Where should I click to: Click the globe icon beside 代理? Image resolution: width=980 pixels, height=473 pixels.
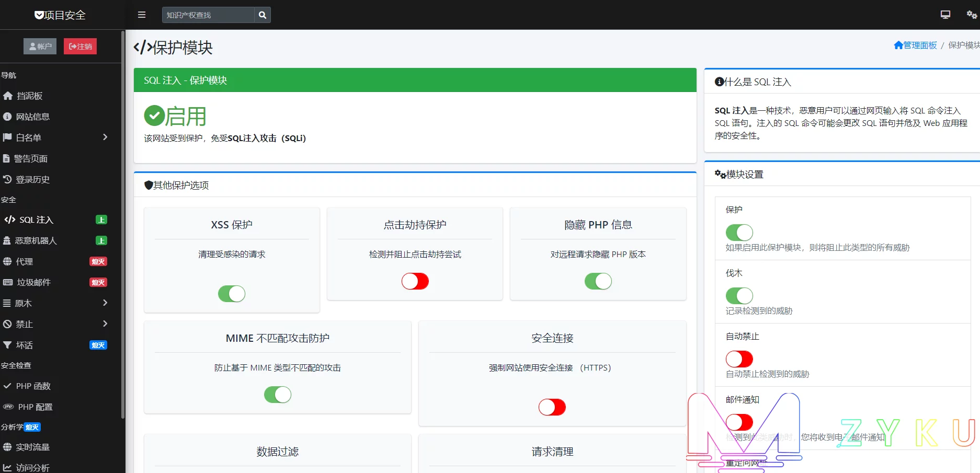coord(7,262)
